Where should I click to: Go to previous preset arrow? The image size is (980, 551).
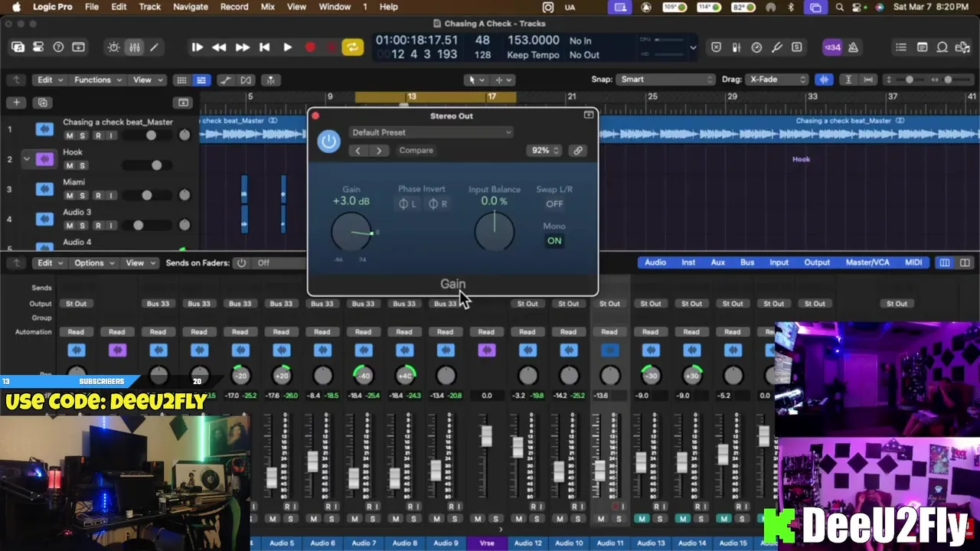tap(358, 150)
